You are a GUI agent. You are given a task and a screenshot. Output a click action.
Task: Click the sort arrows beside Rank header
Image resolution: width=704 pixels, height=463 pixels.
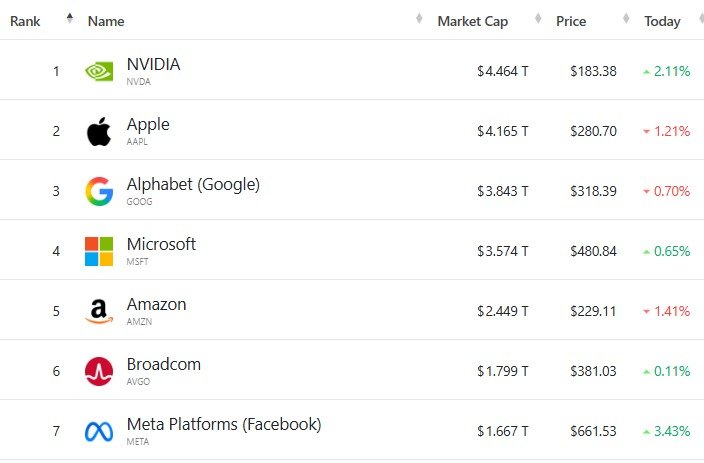click(x=69, y=20)
